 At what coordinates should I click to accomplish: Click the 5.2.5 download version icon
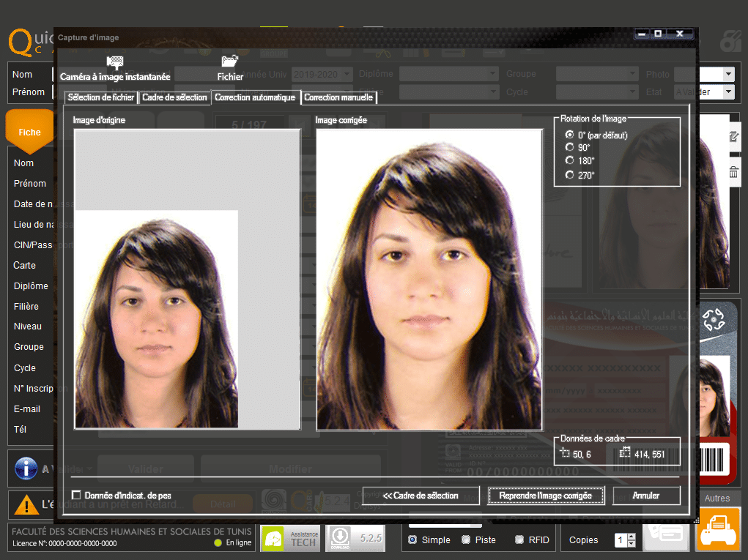[x=355, y=539]
